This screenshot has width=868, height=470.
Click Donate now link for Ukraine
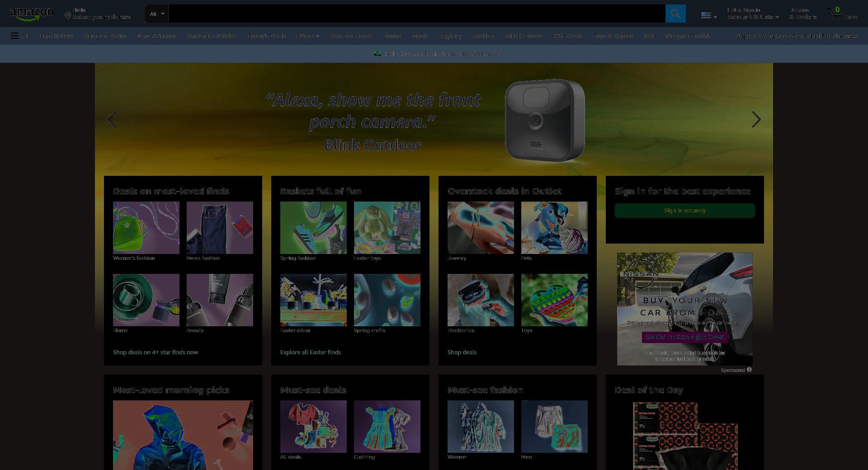[481, 54]
